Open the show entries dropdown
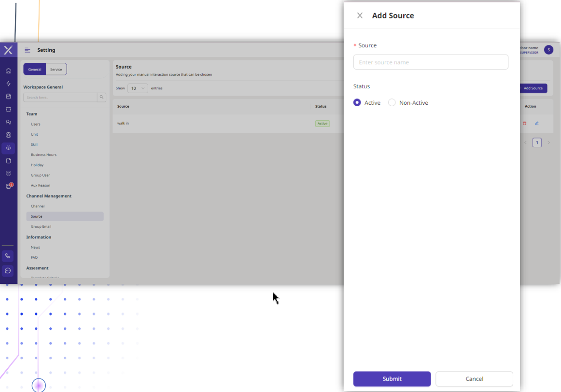This screenshot has height=392, width=561. [x=138, y=88]
